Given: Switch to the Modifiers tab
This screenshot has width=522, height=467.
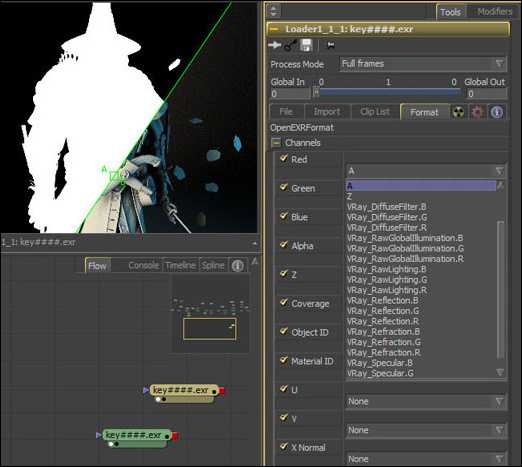Looking at the screenshot, I should tap(494, 12).
